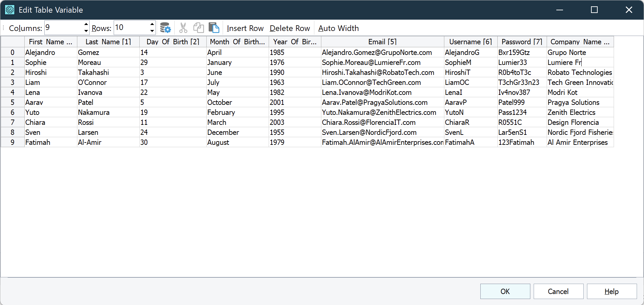Image resolution: width=644 pixels, height=305 pixels.
Task: Click the Edit Table Variable application icon
Action: pyautogui.click(x=10, y=10)
